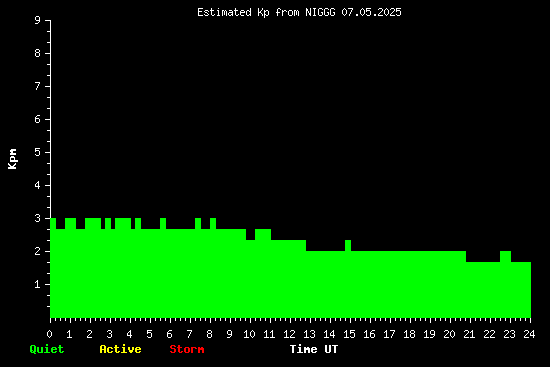Click the small green spike near hour 15

click(x=348, y=246)
